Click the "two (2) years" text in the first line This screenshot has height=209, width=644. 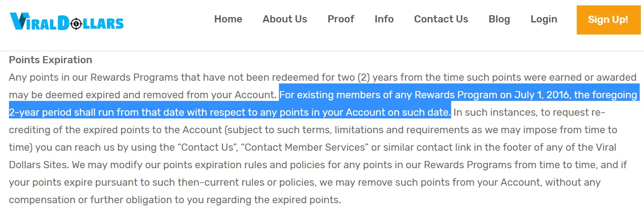pos(366,78)
